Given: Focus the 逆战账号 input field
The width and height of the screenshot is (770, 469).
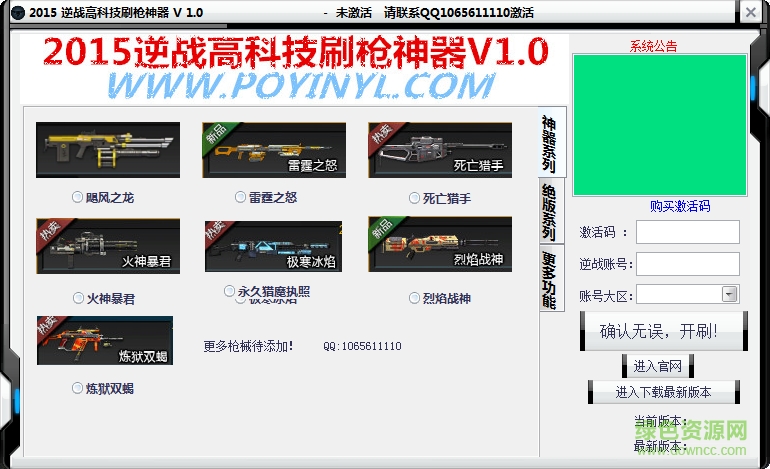Looking at the screenshot, I should (x=688, y=264).
